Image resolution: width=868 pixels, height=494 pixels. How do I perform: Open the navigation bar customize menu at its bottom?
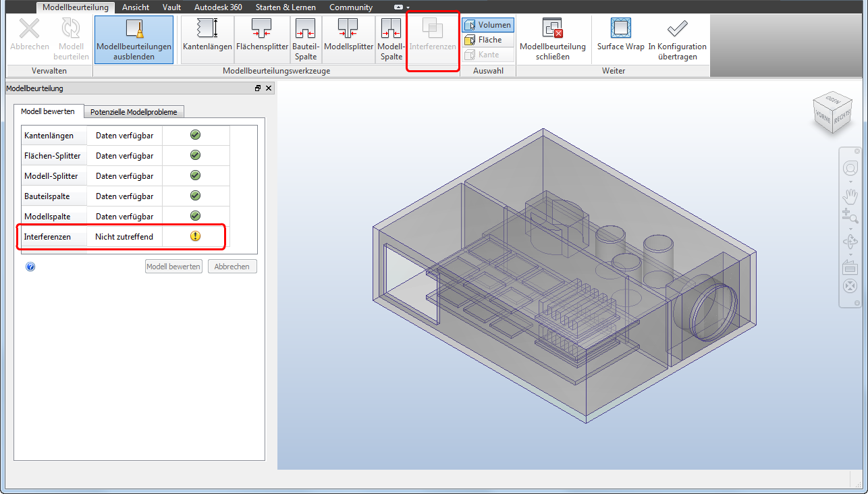[x=857, y=303]
